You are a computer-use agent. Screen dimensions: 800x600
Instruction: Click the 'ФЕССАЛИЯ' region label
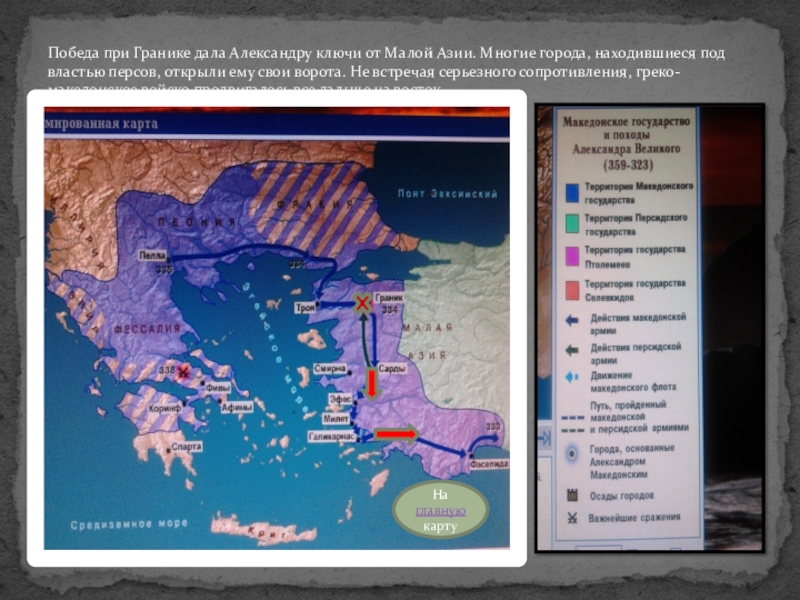147,329
